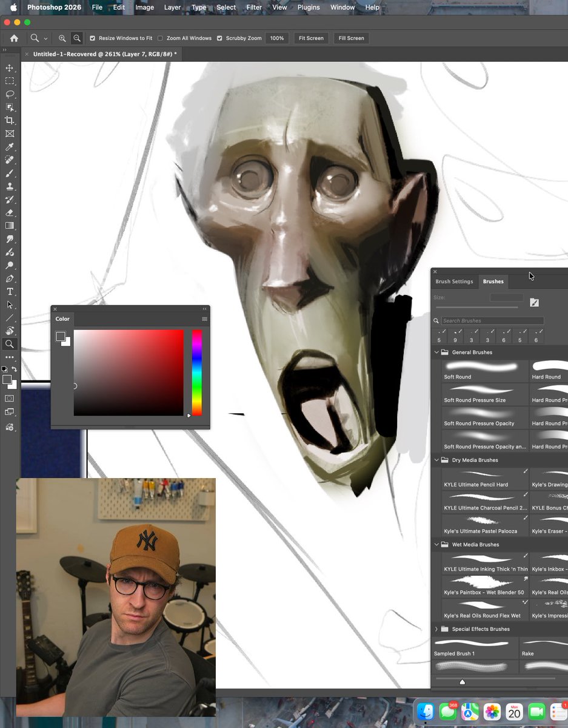Select the Frame tool

pyautogui.click(x=10, y=134)
